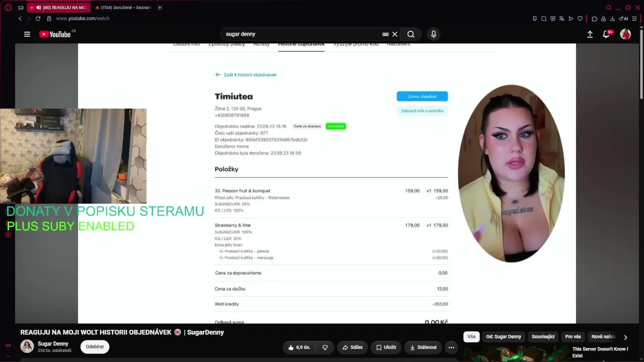Grab the page vertical scrollbar

[641, 65]
